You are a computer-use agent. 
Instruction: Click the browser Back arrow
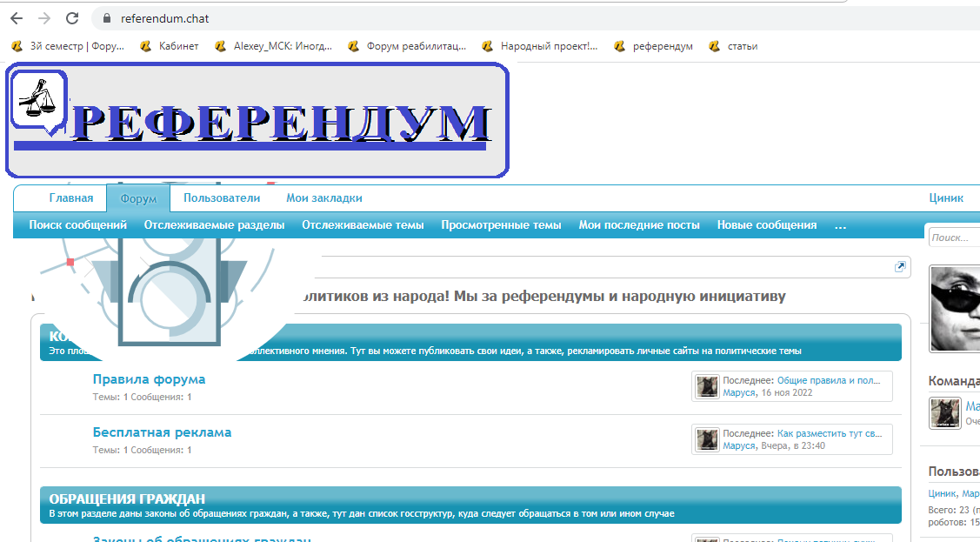point(17,18)
